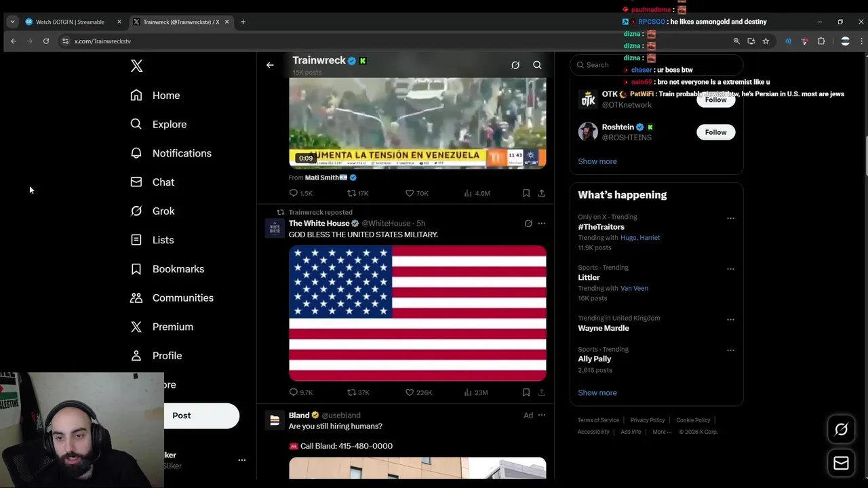
Task: Show more suggested accounts under Roshtein
Action: pos(597,161)
